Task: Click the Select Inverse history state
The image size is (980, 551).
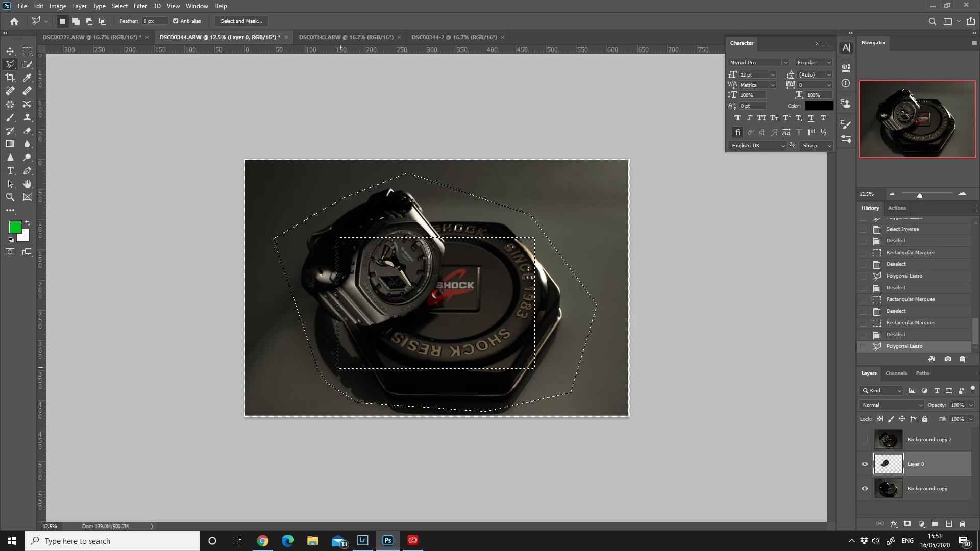Action: point(902,229)
